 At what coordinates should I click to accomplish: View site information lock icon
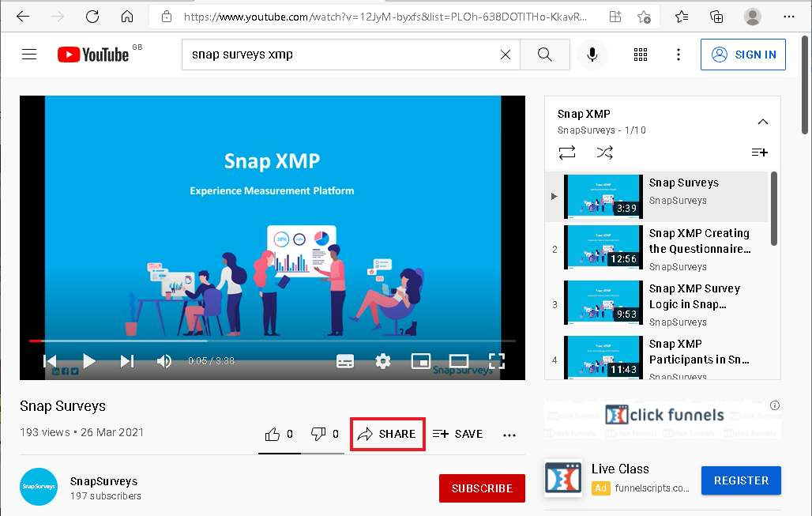pos(166,17)
